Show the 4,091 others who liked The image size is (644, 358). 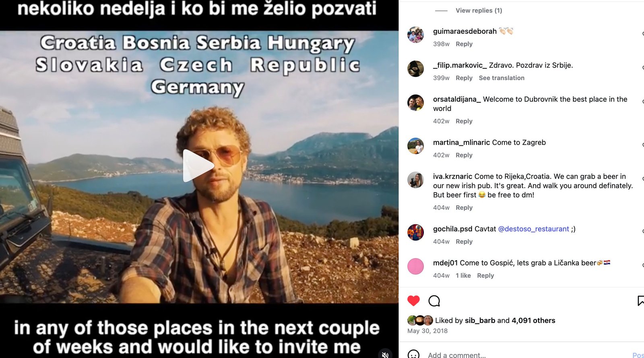point(533,321)
